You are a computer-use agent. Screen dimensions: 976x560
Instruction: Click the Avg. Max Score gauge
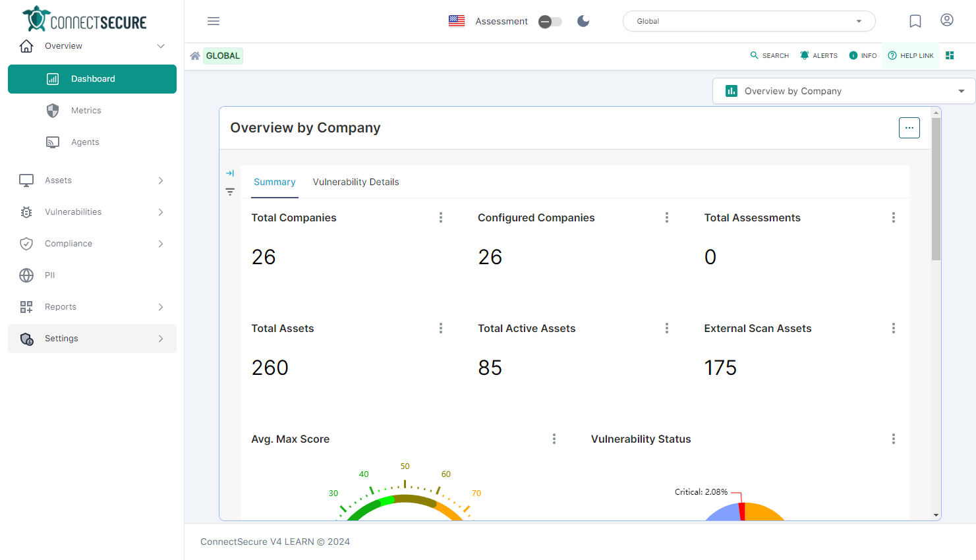pyautogui.click(x=405, y=501)
